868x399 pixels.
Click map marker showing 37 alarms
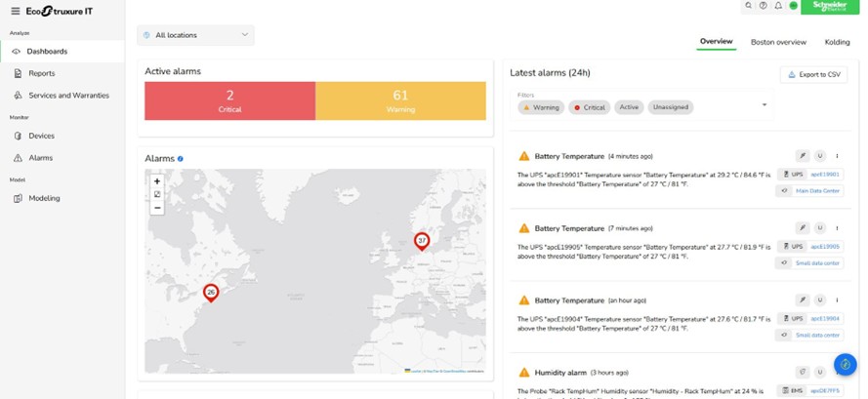422,240
